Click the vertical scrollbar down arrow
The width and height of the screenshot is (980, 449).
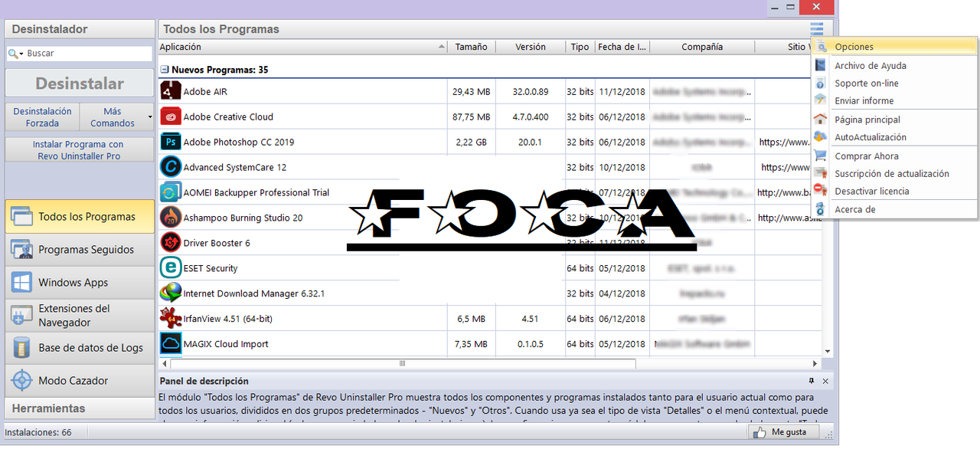[828, 351]
